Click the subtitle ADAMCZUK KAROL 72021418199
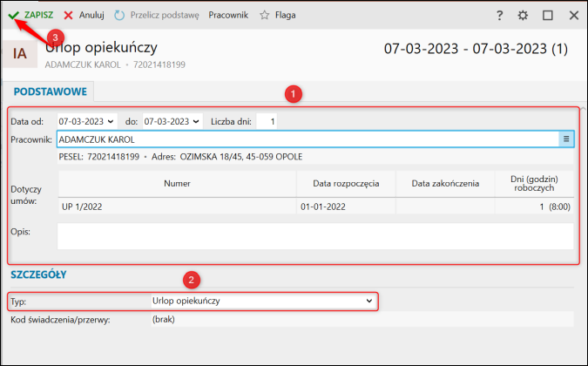Screen dimensions: 588x366 click(x=115, y=64)
